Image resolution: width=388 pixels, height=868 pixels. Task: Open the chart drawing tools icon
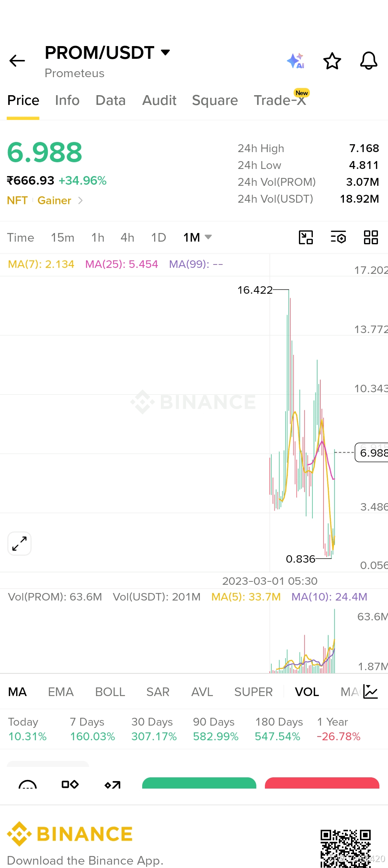tap(306, 238)
